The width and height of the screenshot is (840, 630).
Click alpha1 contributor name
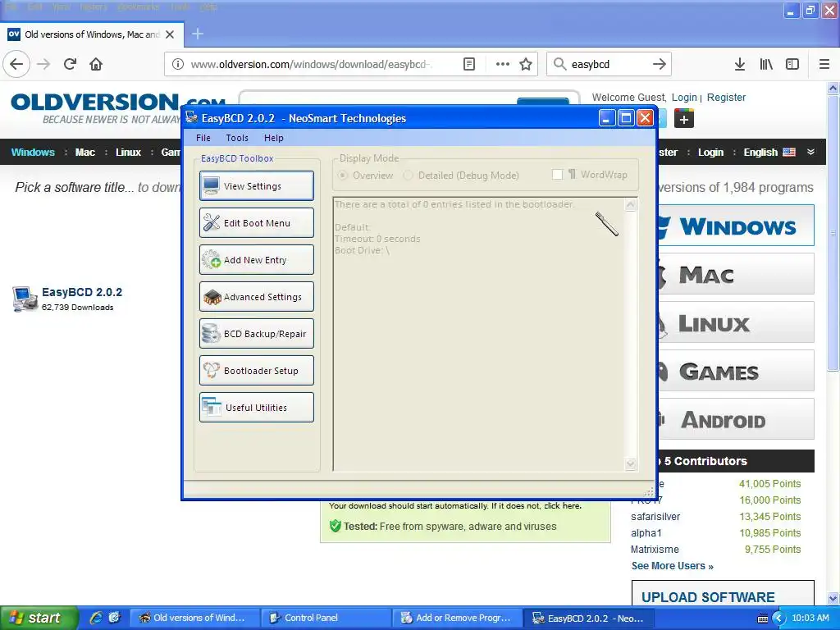[646, 533]
